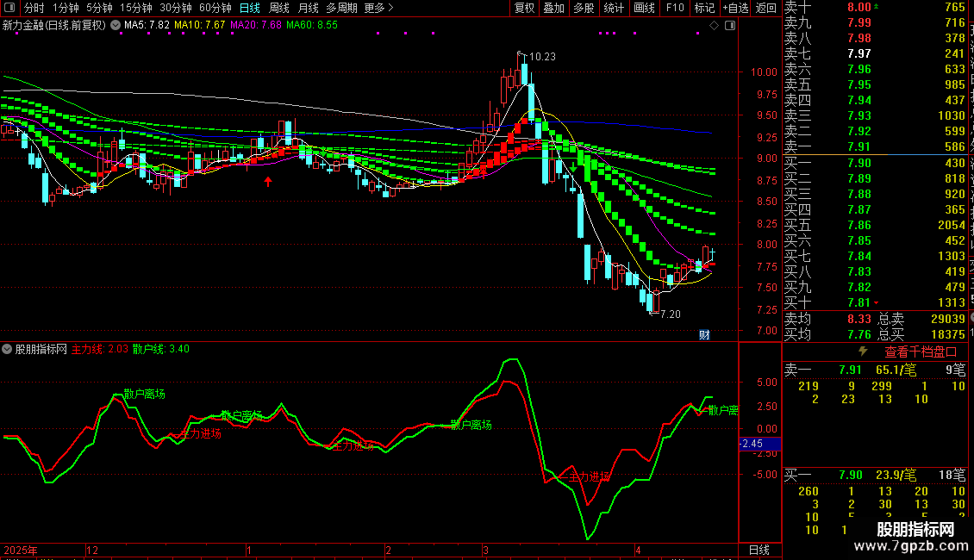Open the 画线 drawing tool
974x560 pixels.
click(644, 8)
